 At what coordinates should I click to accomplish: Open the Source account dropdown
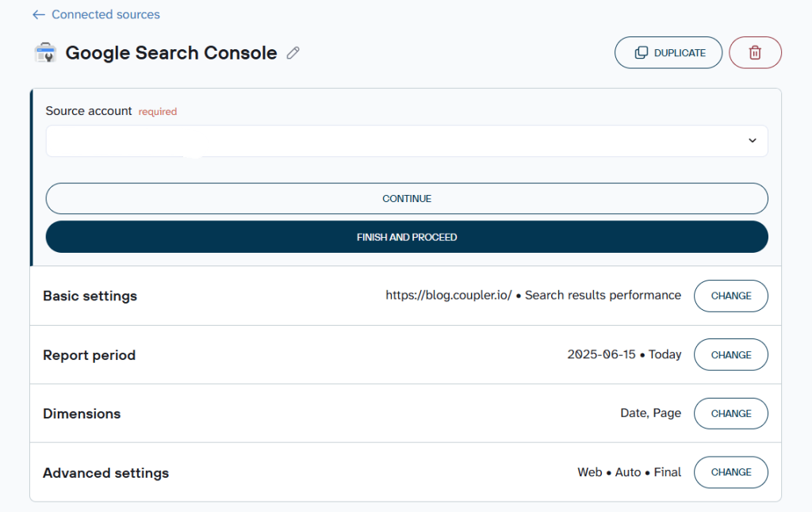(x=407, y=141)
